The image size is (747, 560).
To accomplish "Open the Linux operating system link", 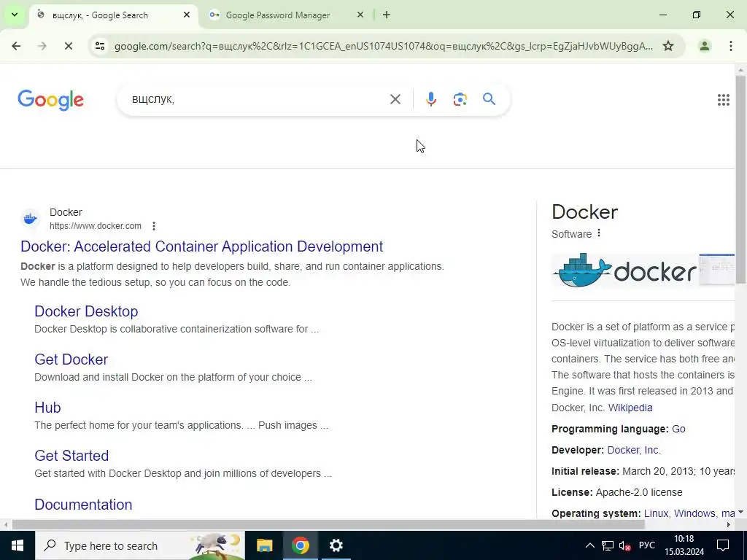I will [x=656, y=513].
